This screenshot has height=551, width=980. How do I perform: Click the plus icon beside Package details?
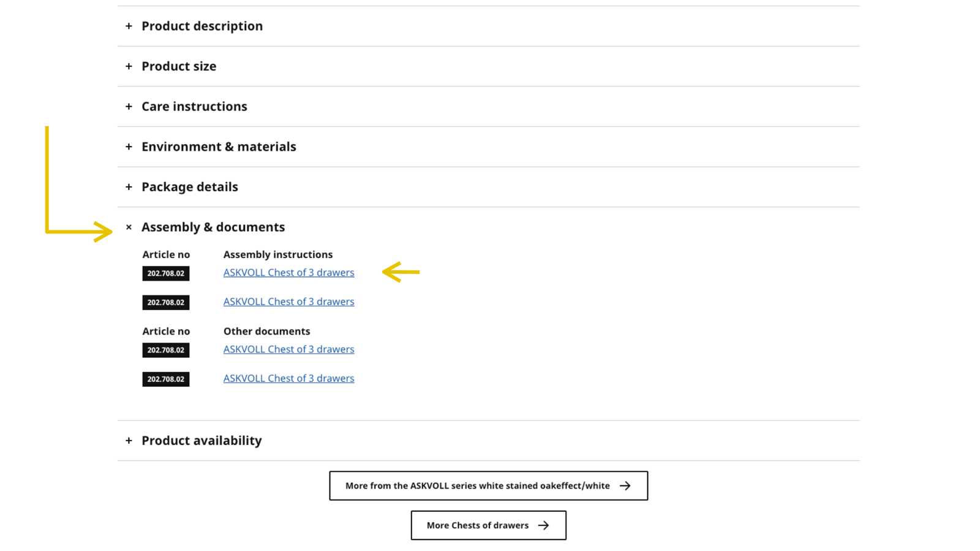tap(129, 187)
